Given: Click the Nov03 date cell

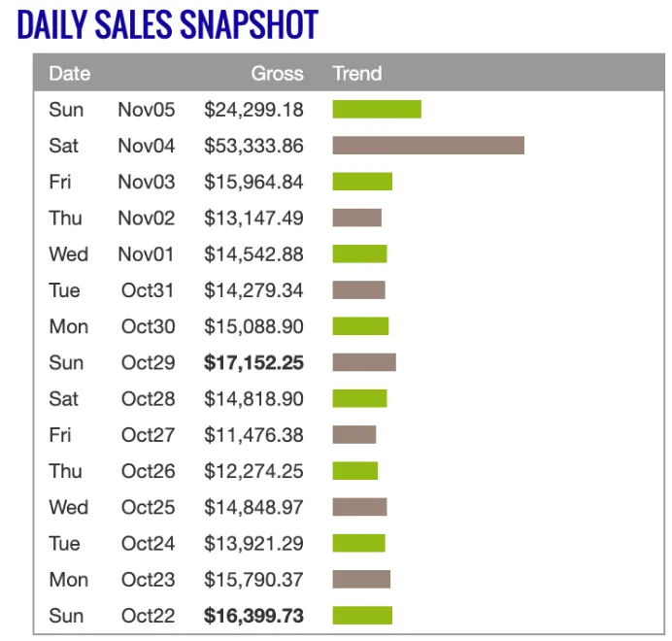Looking at the screenshot, I should click(x=147, y=182).
